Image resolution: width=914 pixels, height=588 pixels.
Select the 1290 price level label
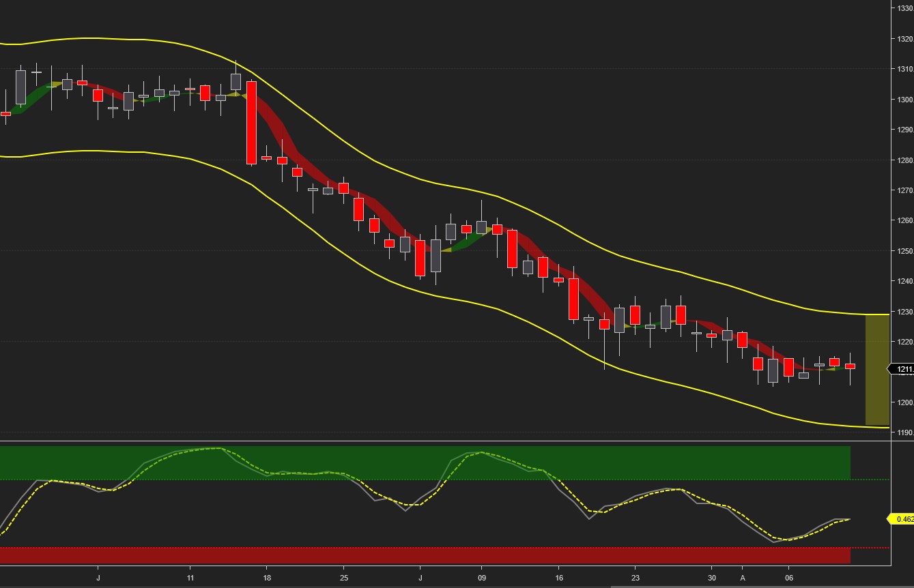906,130
